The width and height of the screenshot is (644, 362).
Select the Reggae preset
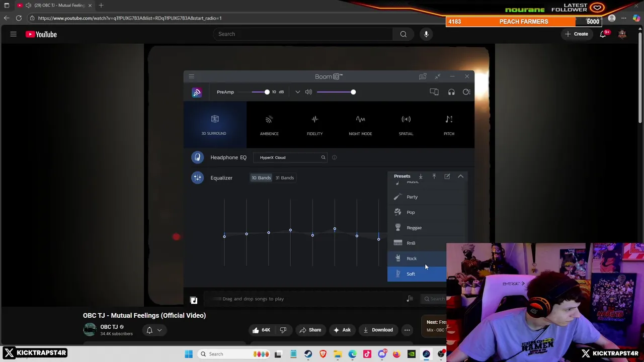pyautogui.click(x=427, y=228)
